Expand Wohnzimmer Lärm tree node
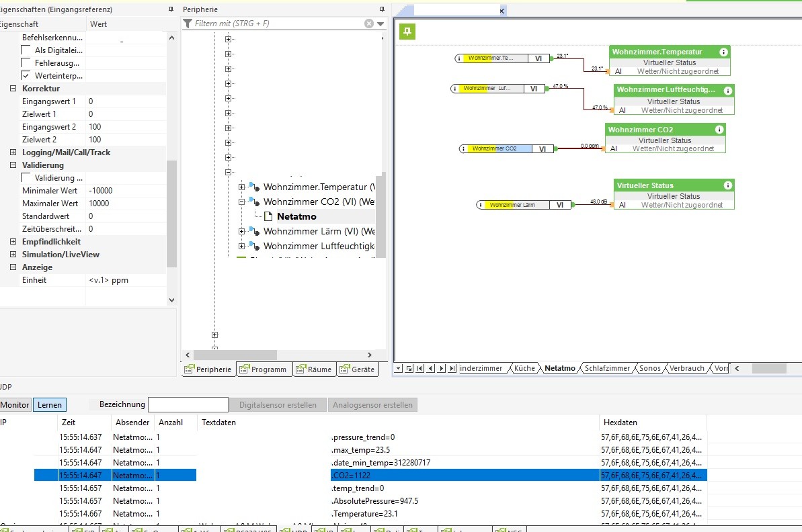The height and width of the screenshot is (532, 802). click(242, 231)
